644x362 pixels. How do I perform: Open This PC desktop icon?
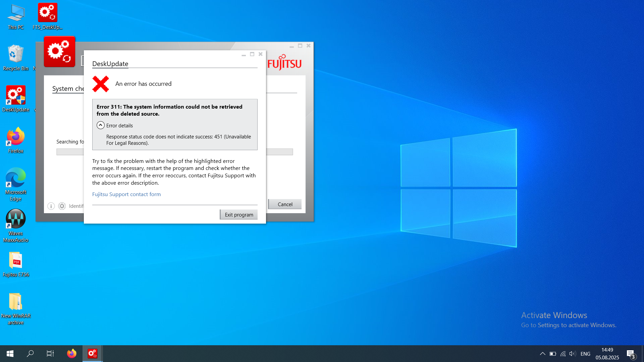(16, 17)
